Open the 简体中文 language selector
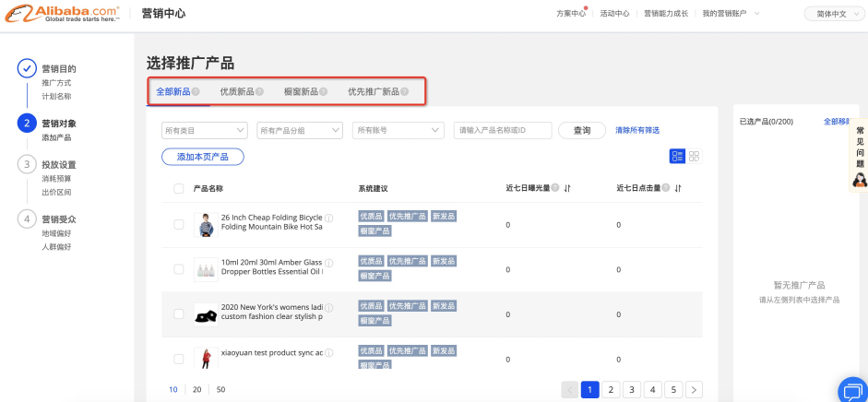 pos(830,14)
